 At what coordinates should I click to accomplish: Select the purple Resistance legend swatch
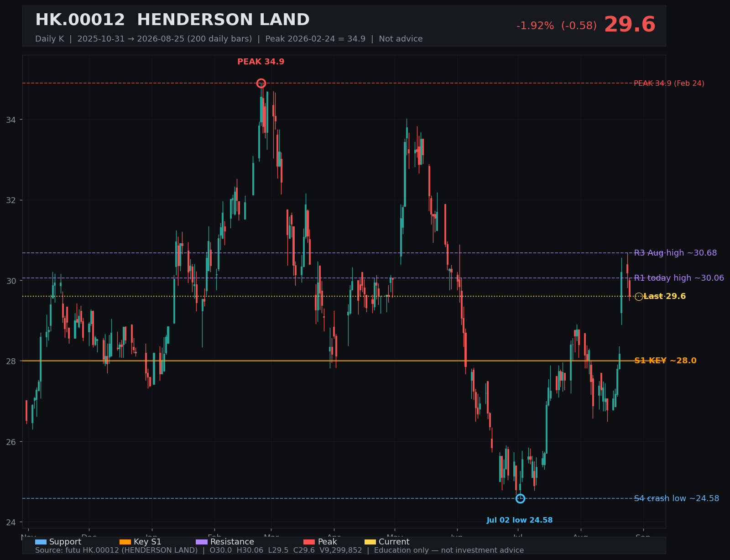click(202, 542)
